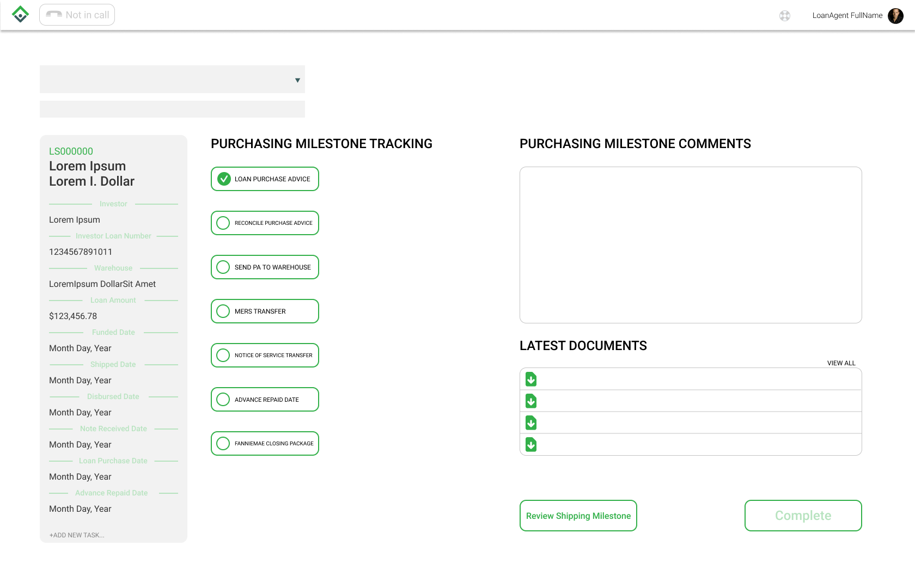Click the phone icon in Not in call
Viewport: 915px width, 588px height.
[54, 15]
